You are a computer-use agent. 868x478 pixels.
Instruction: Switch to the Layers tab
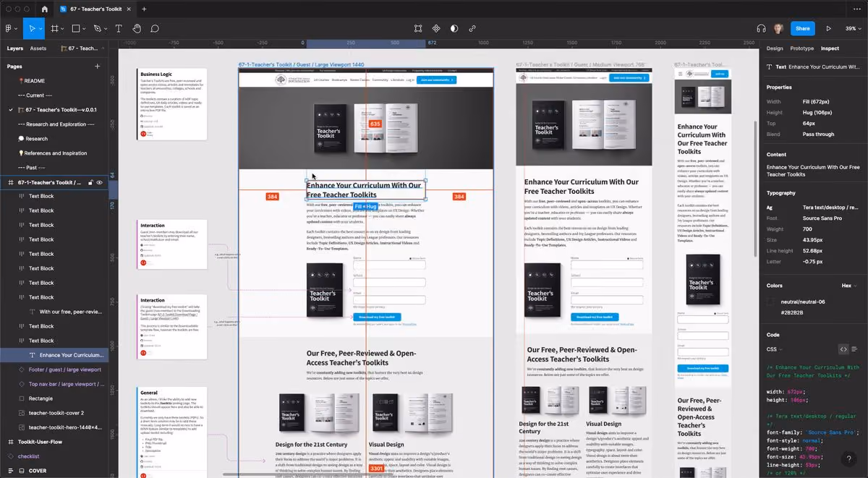(15, 48)
